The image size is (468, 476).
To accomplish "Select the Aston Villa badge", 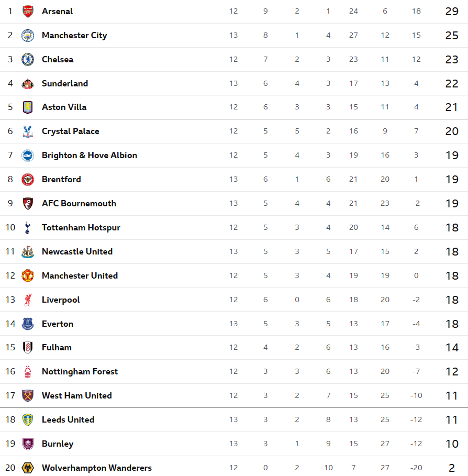I will tap(28, 107).
